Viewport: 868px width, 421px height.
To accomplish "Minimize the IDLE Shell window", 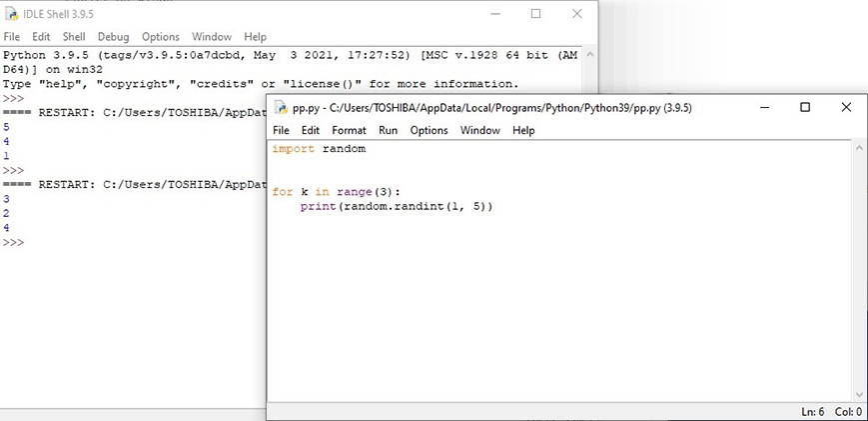I will (x=494, y=14).
